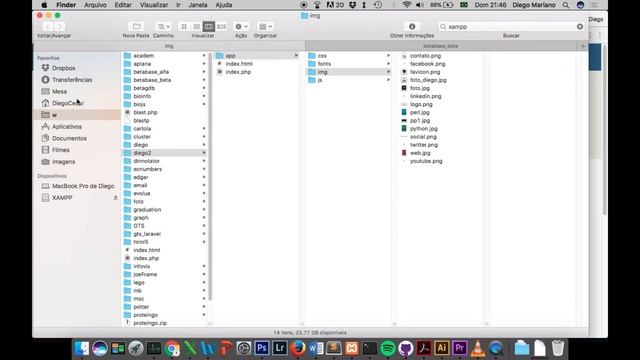Image resolution: width=640 pixels, height=360 pixels.
Task: Expand the fonts folder arrow
Action: 389,64
